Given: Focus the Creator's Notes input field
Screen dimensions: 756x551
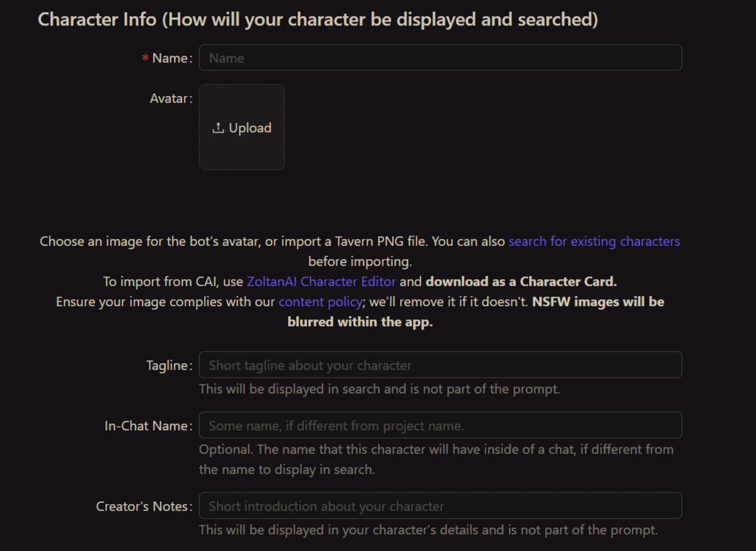Looking at the screenshot, I should point(440,506).
